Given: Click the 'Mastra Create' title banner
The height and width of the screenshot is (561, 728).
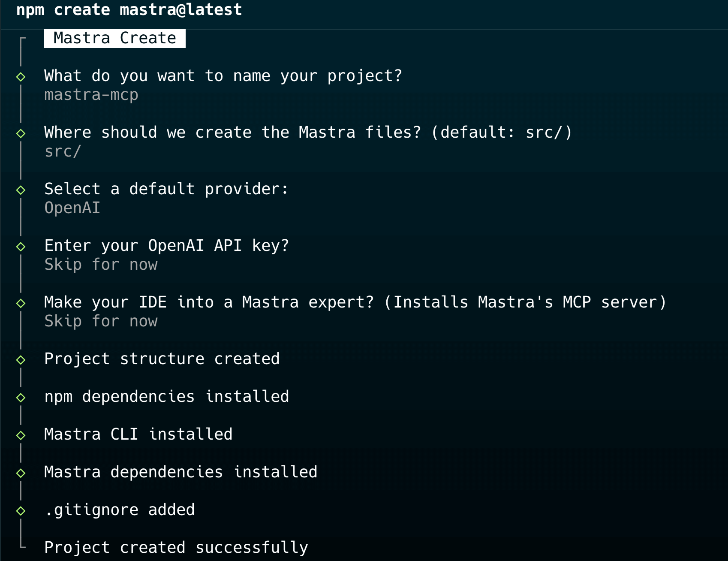Looking at the screenshot, I should 114,38.
